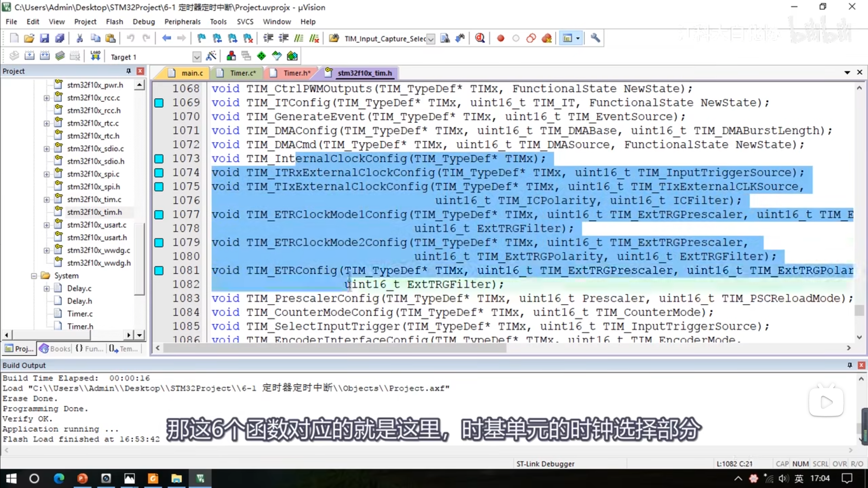Expand the stm32f10x_tim.c tree node

[46, 200]
